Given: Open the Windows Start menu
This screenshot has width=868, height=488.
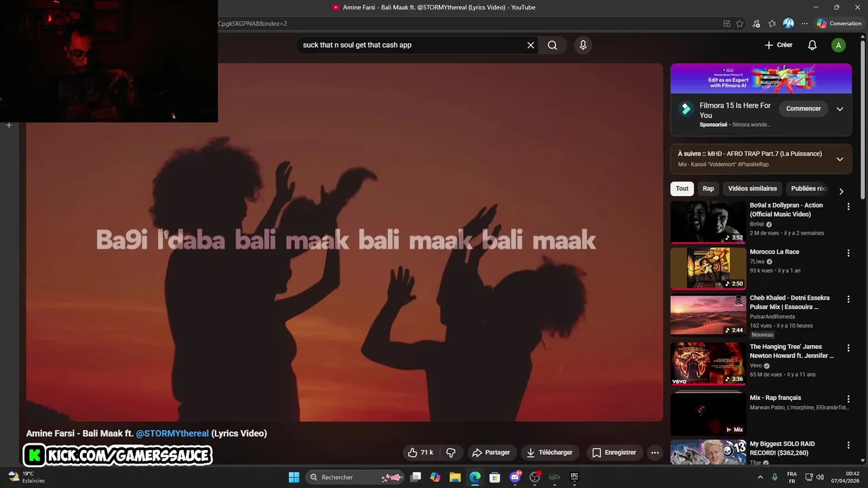Looking at the screenshot, I should point(294,477).
